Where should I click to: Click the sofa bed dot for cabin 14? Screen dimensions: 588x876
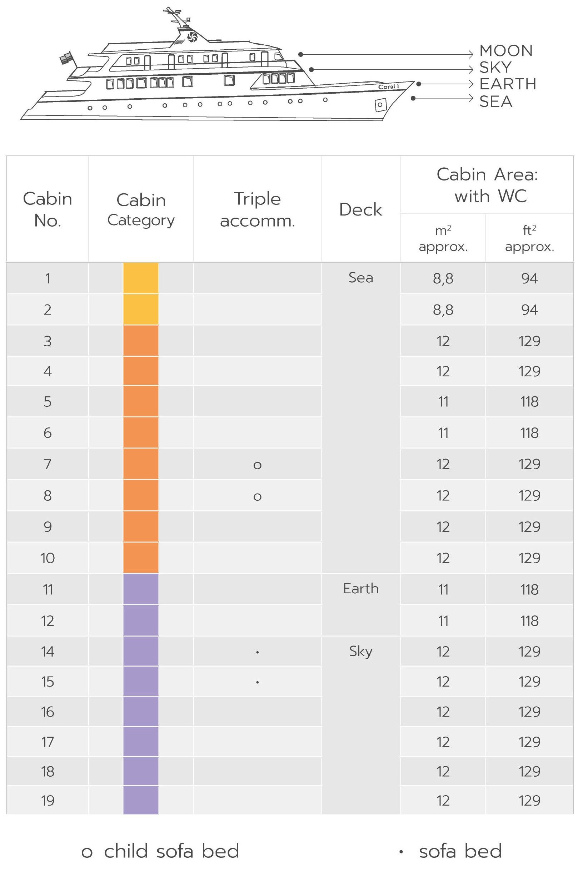[257, 653]
